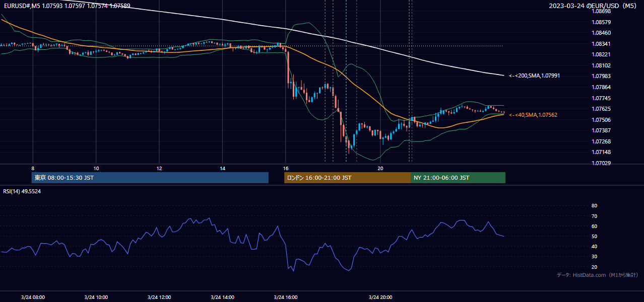Click the RSI 50 level label
Image resolution: width=644 pixels, height=302 pixels.
594,236
